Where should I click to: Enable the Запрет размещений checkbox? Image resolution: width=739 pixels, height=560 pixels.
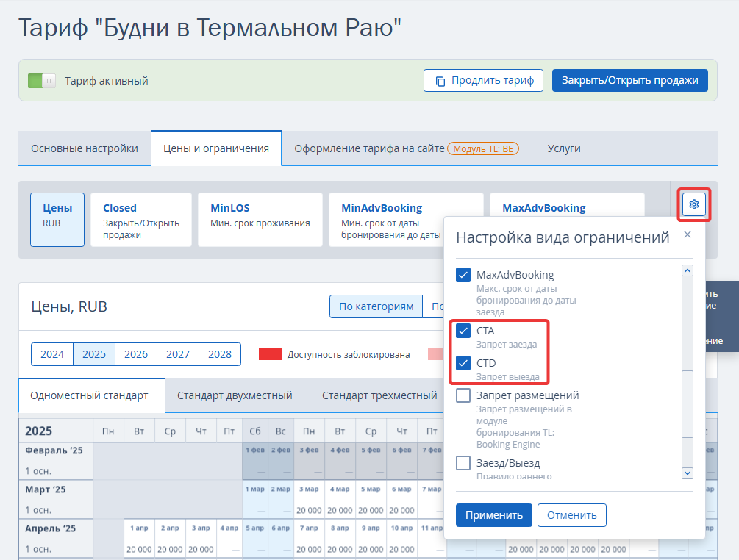463,395
